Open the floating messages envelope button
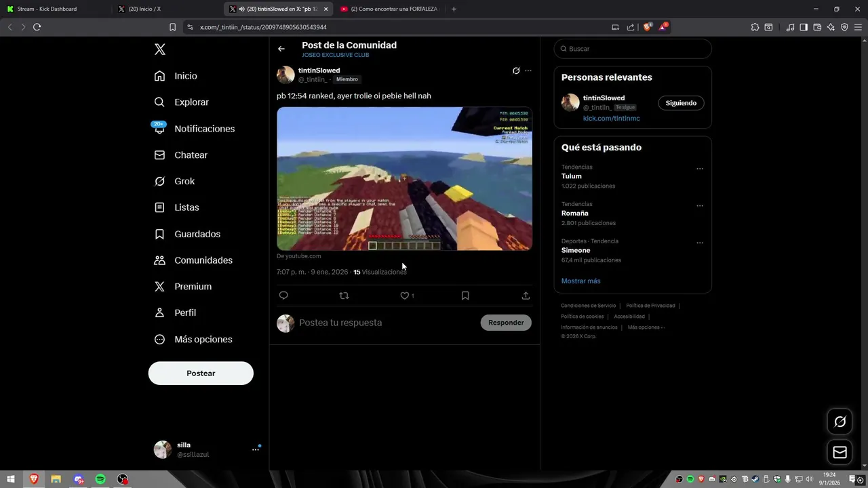Viewport: 868px width, 488px height. coord(840,452)
